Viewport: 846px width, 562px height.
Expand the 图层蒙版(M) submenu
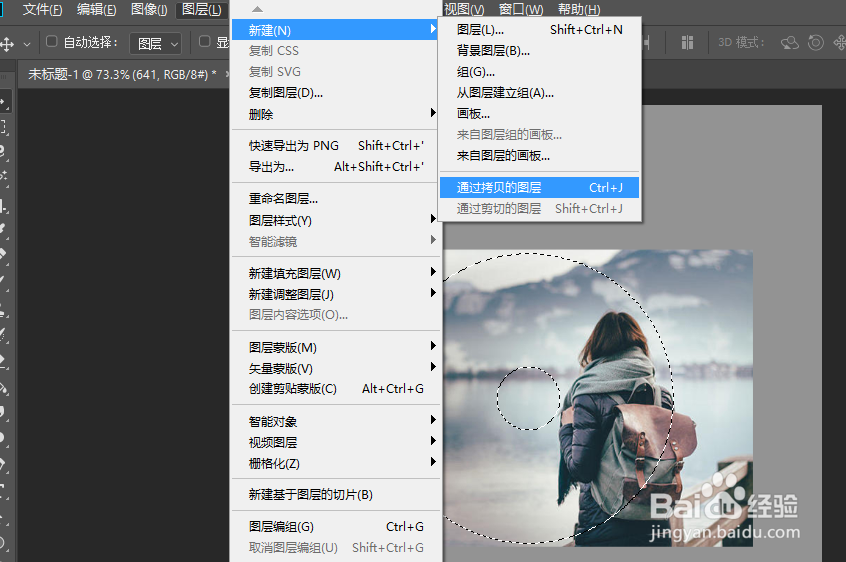334,347
